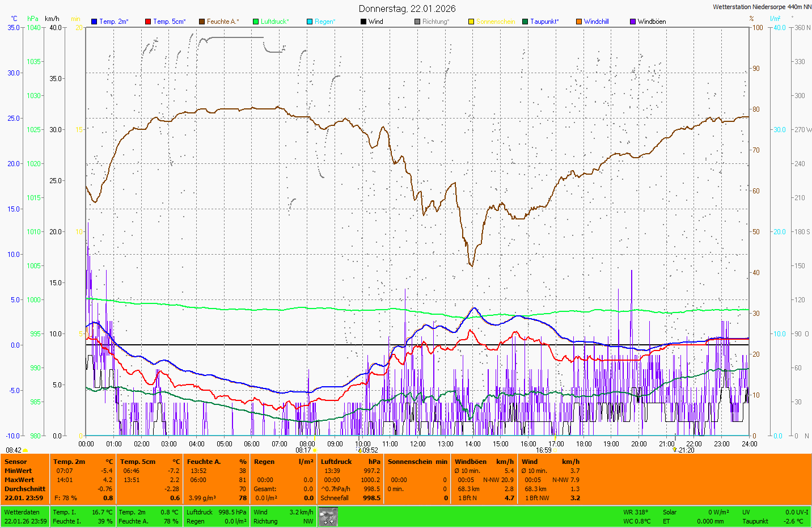Select the Richtung legend label
The height and width of the screenshot is (528, 812).
(x=435, y=22)
